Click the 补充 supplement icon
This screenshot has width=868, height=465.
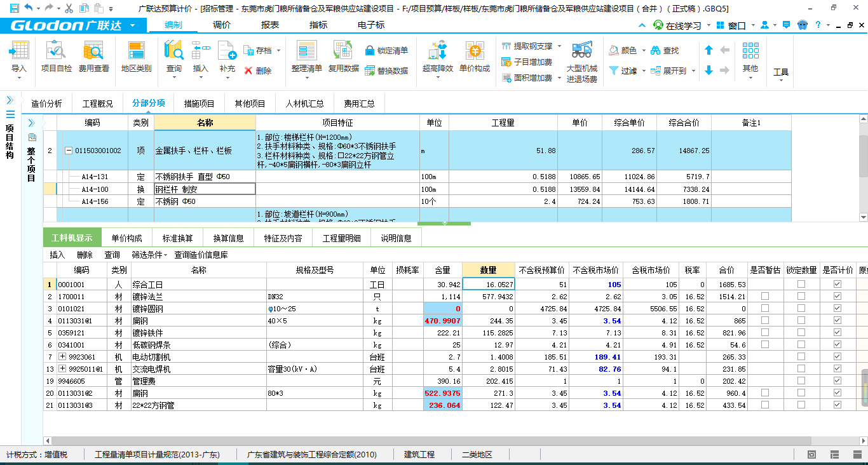point(227,51)
